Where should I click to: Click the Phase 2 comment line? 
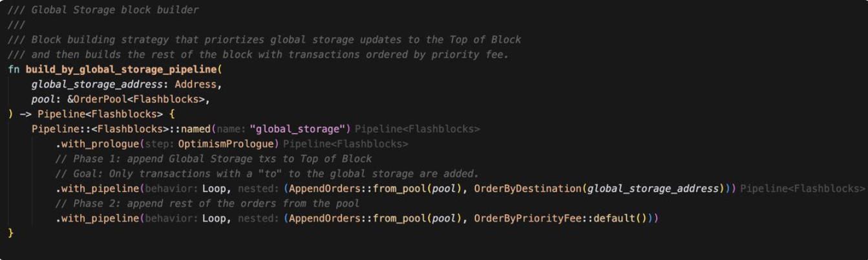point(207,203)
